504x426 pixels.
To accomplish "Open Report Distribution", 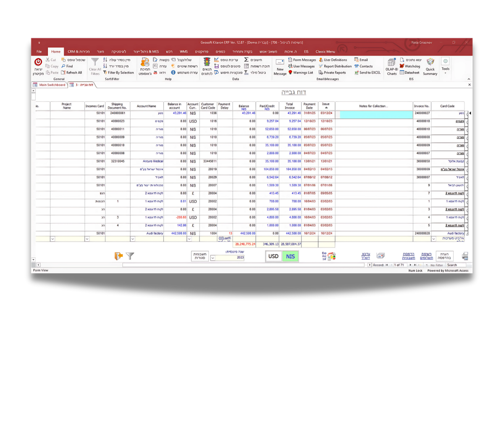I will pos(335,66).
